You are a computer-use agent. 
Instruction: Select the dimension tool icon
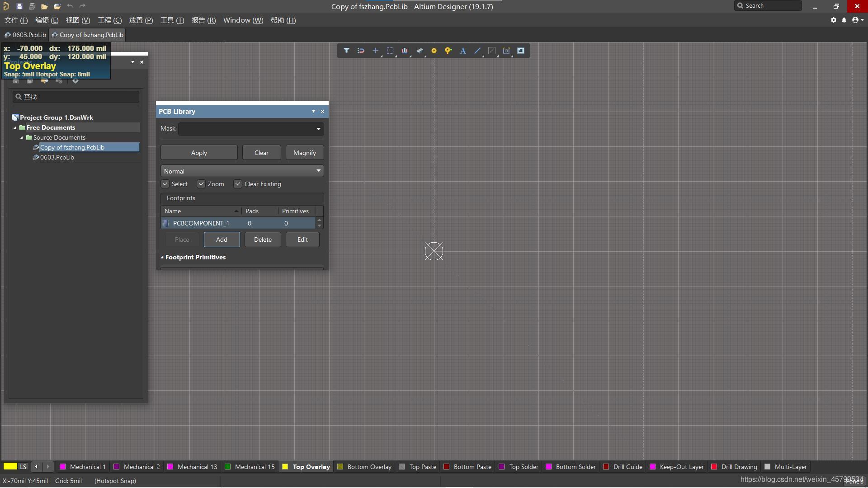click(x=506, y=51)
